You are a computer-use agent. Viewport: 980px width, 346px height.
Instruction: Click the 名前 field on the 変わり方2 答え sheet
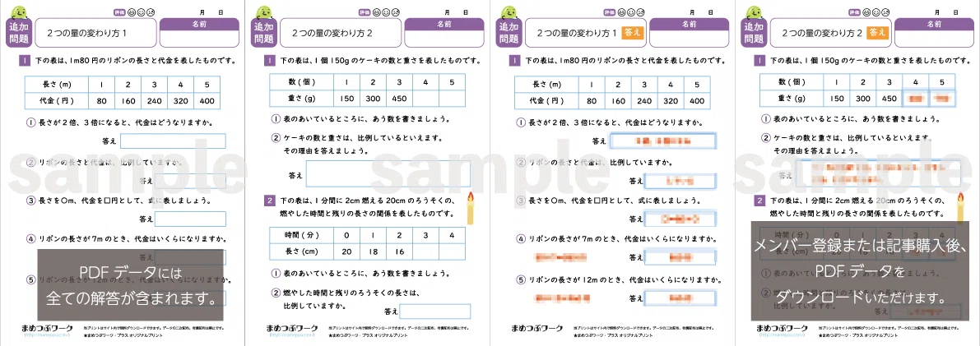click(x=935, y=33)
